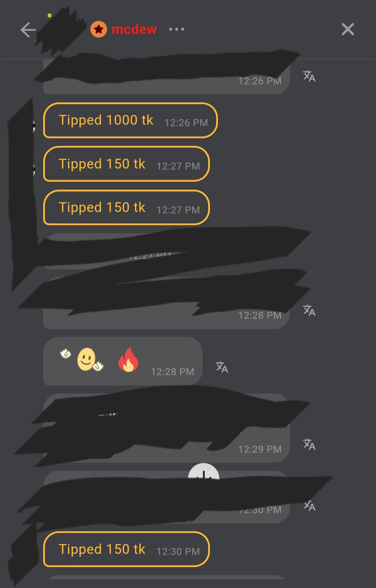Viewport: 376px width, 588px height.
Task: Select the Tipped 1000 tk message
Action: coord(130,120)
